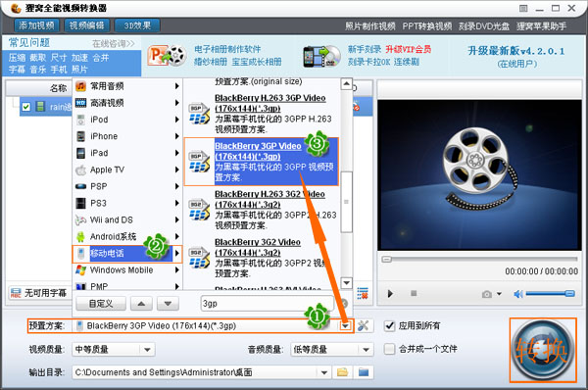Select 高清视频 category in format menu
The height and width of the screenshot is (390, 588).
(127, 103)
